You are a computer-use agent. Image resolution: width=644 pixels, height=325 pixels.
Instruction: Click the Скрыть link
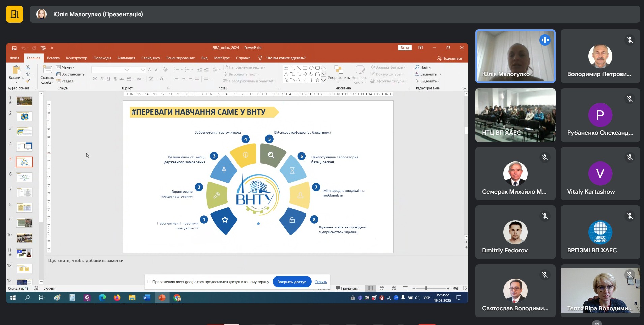[320, 282]
